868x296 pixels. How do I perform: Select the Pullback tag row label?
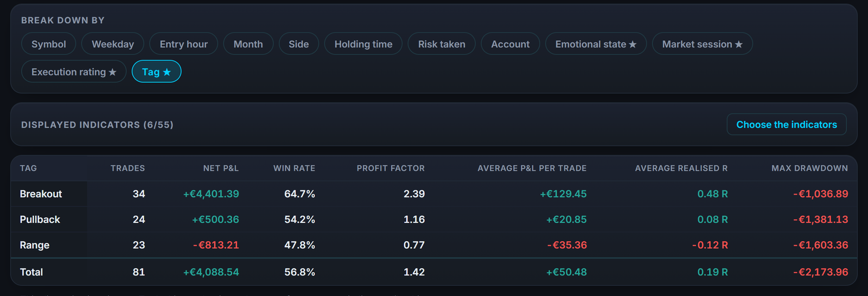click(40, 219)
